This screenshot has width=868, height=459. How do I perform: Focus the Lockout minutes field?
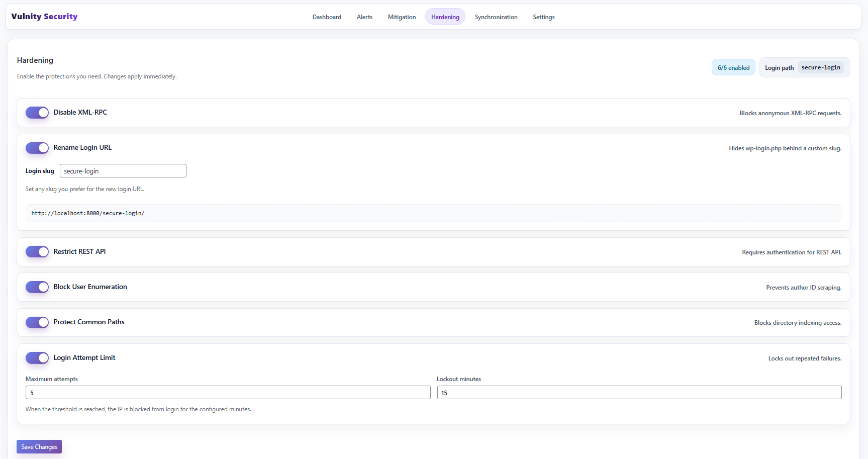click(x=639, y=393)
